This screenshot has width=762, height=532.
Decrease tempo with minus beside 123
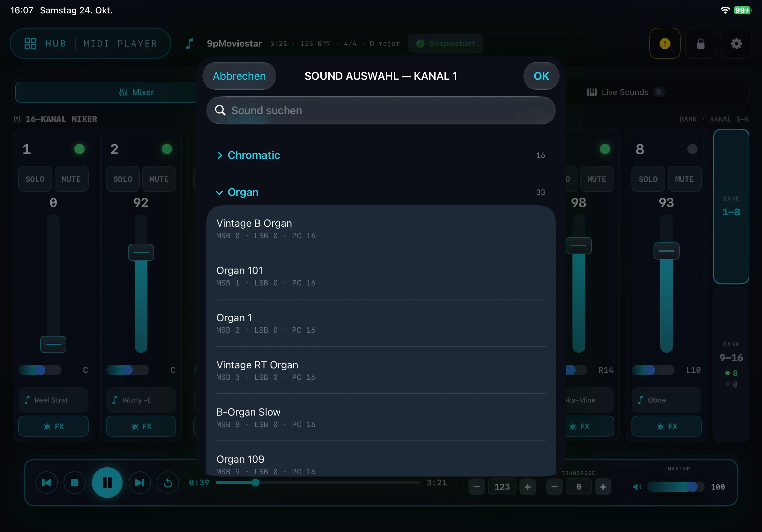(x=477, y=487)
